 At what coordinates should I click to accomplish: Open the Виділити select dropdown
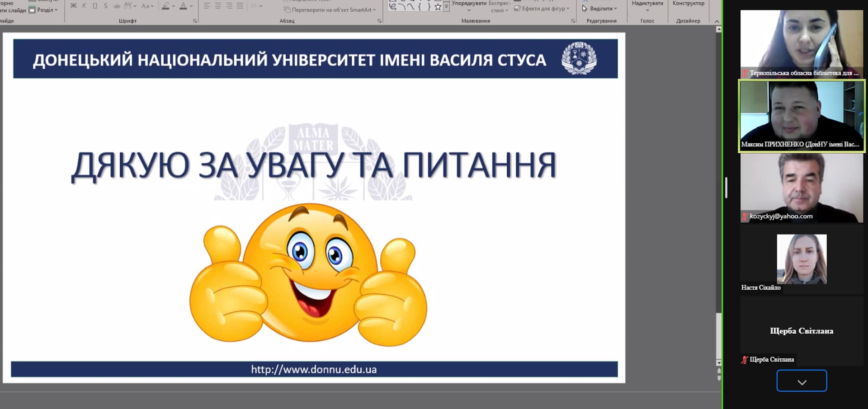[599, 8]
